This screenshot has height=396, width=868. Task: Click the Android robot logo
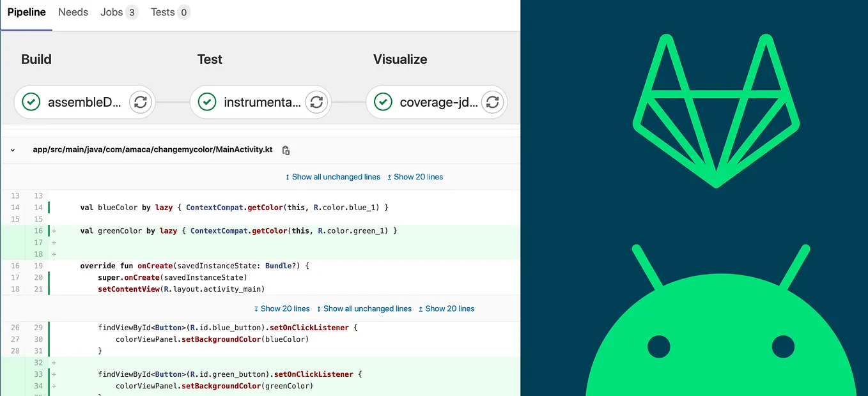(x=720, y=319)
